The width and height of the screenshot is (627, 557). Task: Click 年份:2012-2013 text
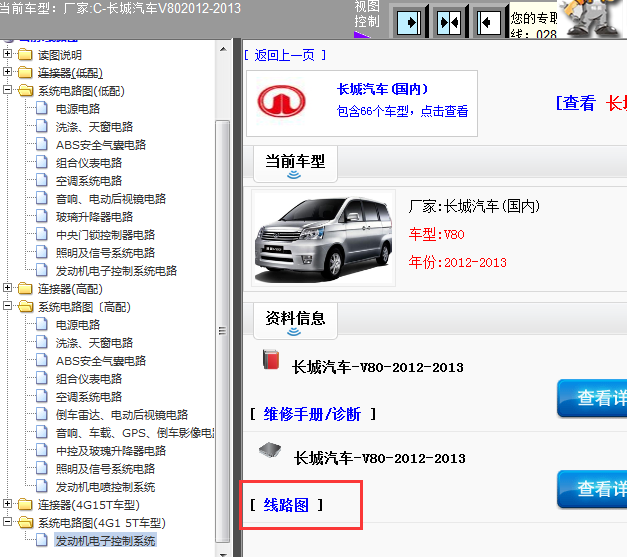[457, 262]
